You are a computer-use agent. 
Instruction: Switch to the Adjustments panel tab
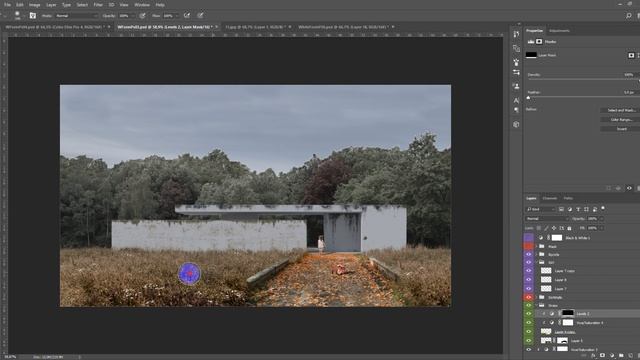click(559, 31)
